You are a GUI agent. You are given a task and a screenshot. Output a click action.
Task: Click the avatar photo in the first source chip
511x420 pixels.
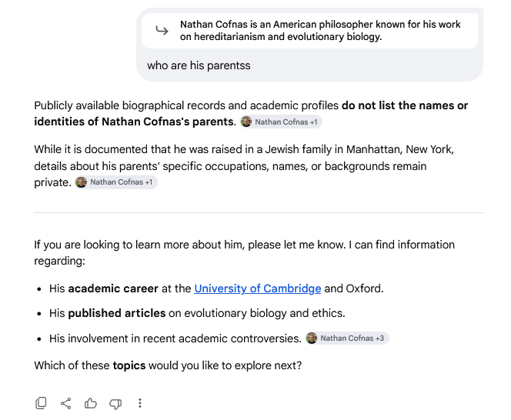coord(246,122)
